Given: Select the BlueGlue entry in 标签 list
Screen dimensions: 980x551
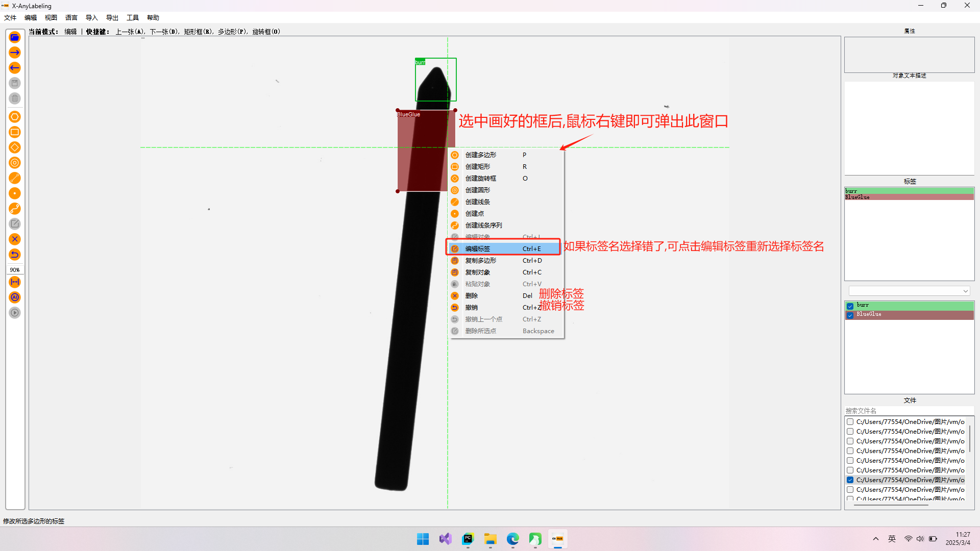Looking at the screenshot, I should pos(858,197).
